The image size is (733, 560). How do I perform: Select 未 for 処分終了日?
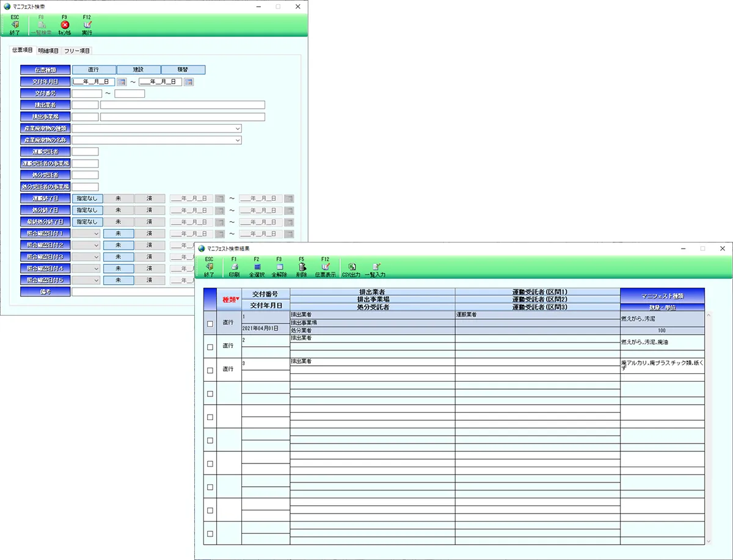[x=119, y=210]
